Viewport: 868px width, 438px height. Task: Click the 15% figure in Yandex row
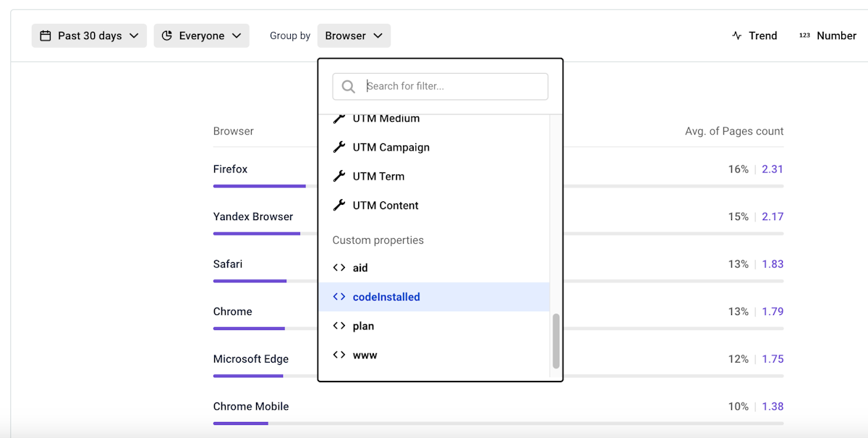[739, 216]
